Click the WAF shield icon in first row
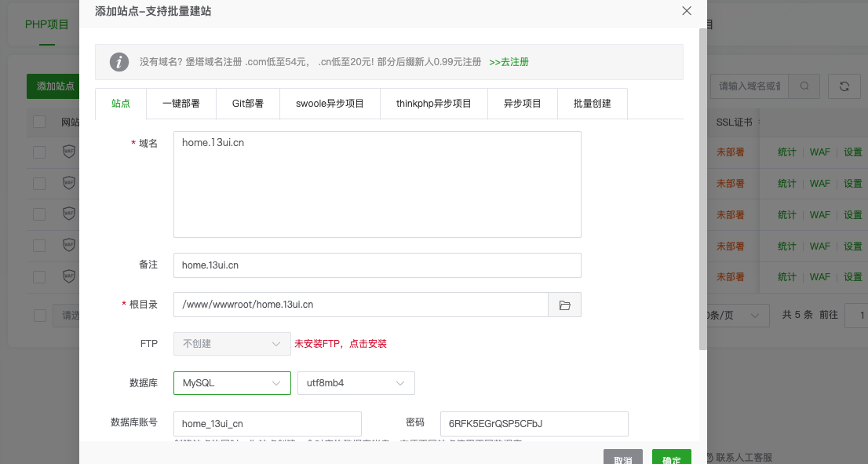The width and height of the screenshot is (868, 464). click(x=69, y=152)
